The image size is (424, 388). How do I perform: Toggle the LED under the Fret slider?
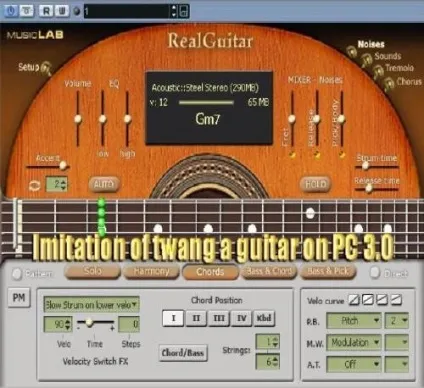292,154
